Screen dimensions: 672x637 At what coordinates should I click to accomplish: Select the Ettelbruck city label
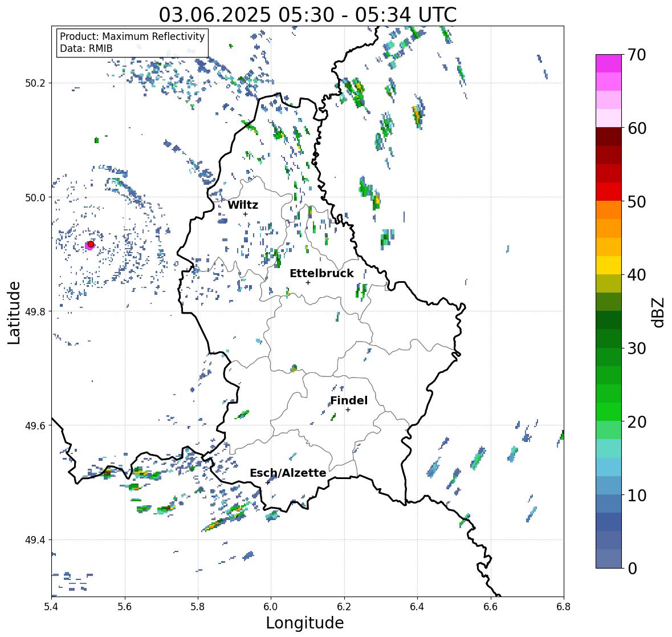tap(321, 274)
